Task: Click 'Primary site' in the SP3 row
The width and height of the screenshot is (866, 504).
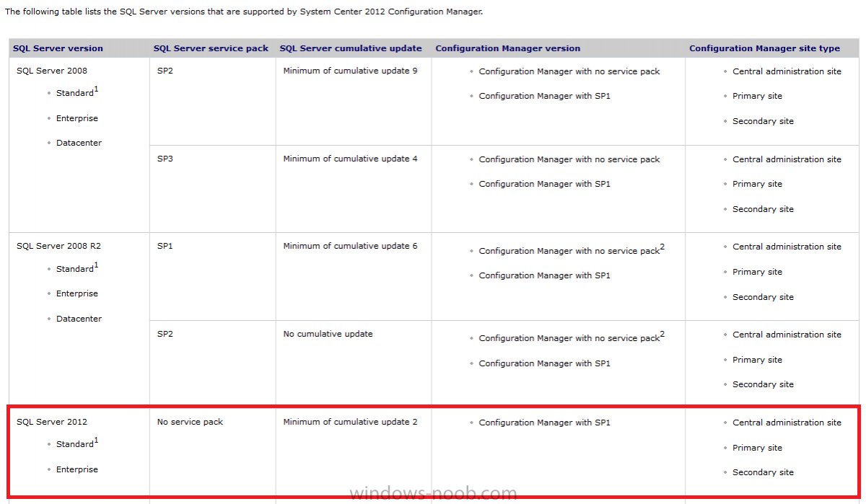Action: coord(757,184)
